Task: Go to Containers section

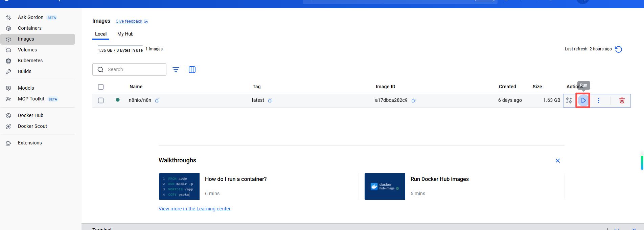Action: point(38,28)
